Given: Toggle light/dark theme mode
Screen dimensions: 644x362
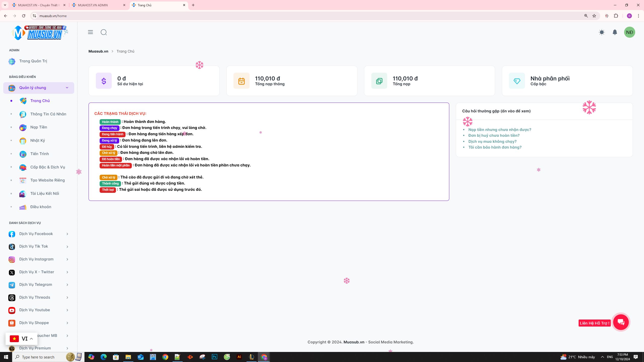Looking at the screenshot, I should point(602,32).
